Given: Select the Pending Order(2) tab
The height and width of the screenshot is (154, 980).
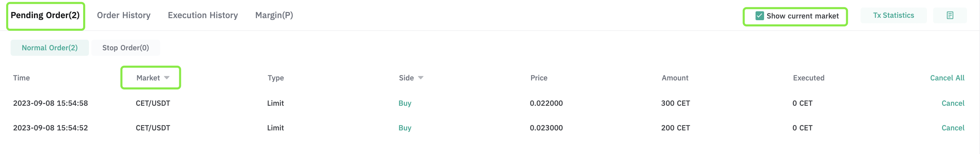Looking at the screenshot, I should [x=45, y=15].
